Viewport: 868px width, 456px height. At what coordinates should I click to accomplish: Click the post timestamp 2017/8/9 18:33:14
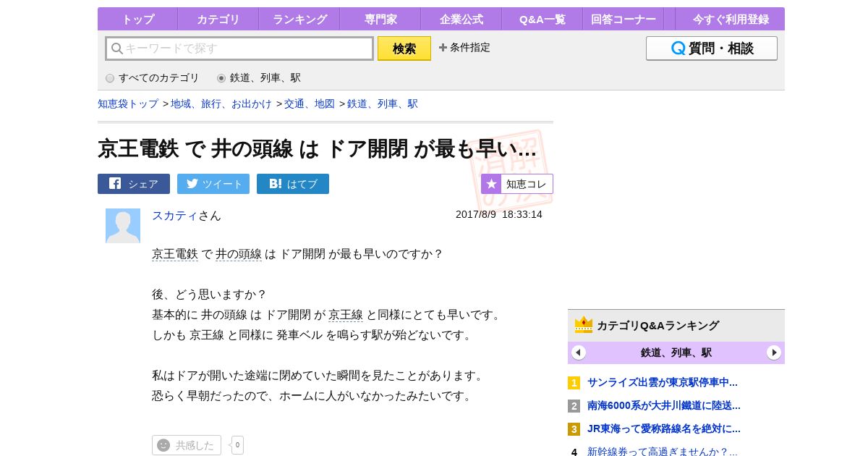[x=499, y=214]
